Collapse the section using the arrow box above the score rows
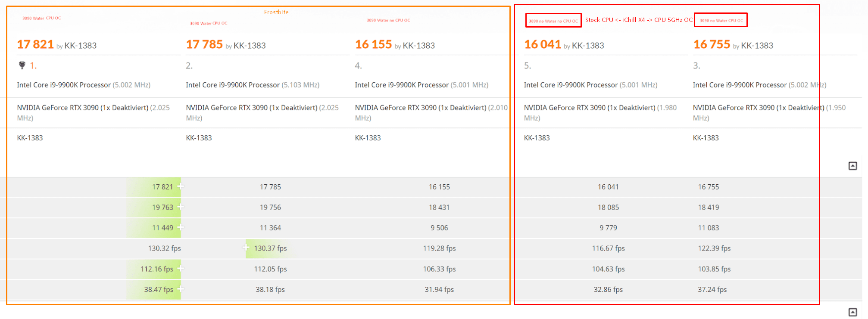 tap(852, 166)
